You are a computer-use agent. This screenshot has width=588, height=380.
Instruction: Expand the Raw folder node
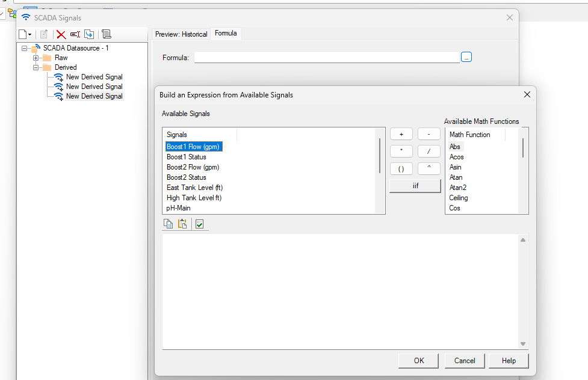click(36, 58)
